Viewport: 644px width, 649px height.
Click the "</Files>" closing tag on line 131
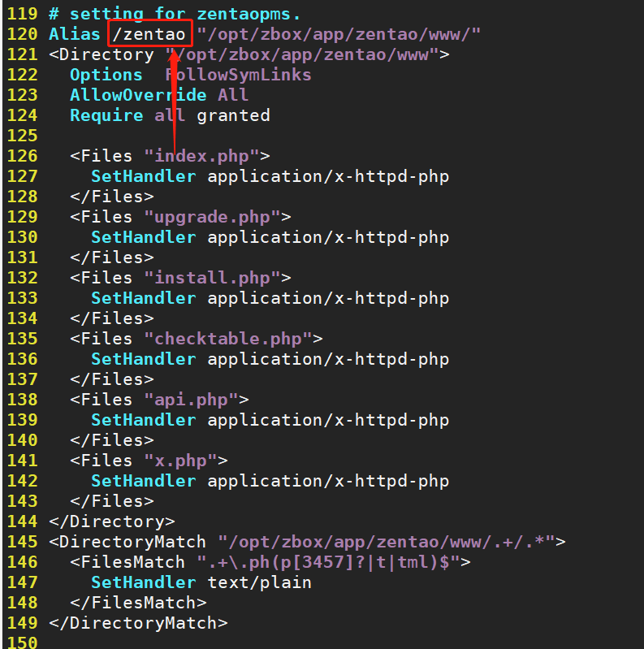tap(112, 257)
